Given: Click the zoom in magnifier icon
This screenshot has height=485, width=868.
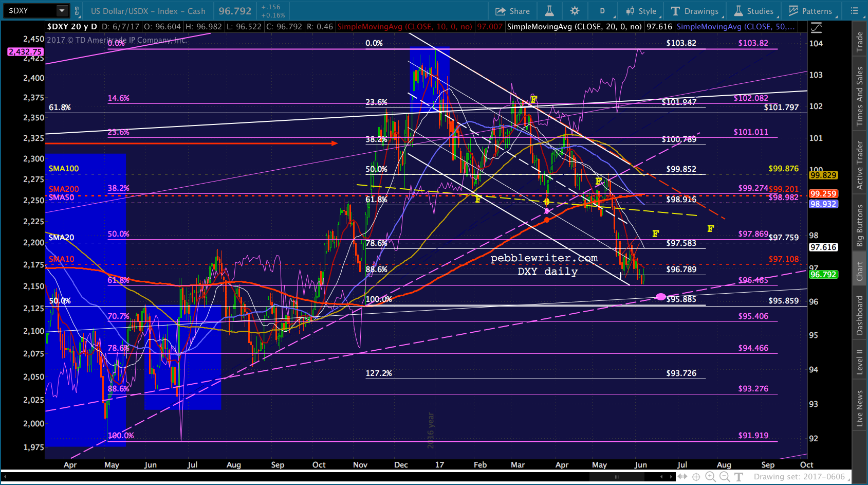Looking at the screenshot, I should pos(710,477).
